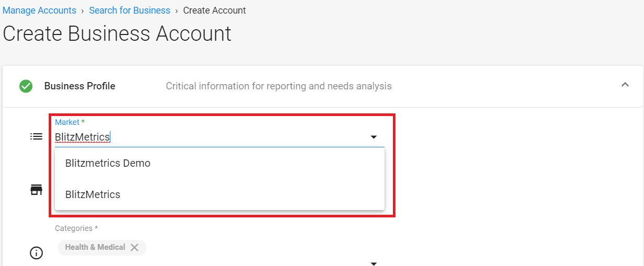The width and height of the screenshot is (644, 266).
Task: Select Blitzmetrics Demo option
Action: pos(220,163)
